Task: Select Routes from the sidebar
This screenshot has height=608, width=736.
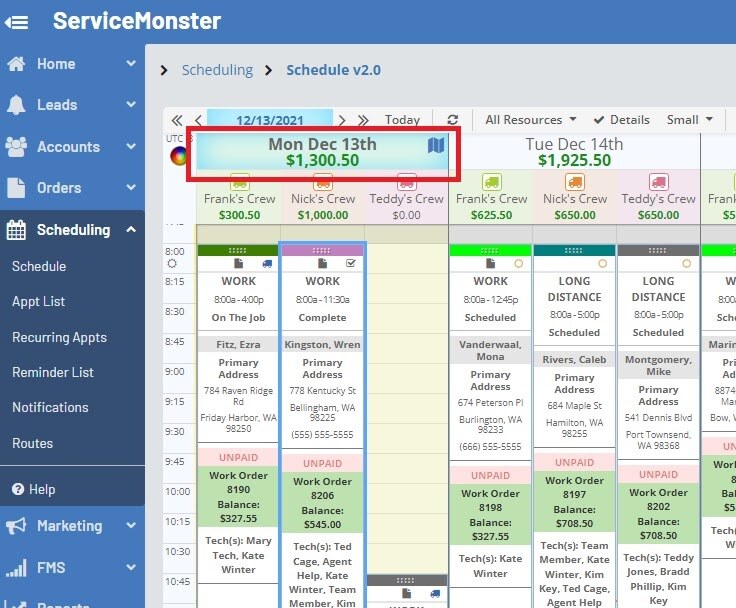Action: 32,443
